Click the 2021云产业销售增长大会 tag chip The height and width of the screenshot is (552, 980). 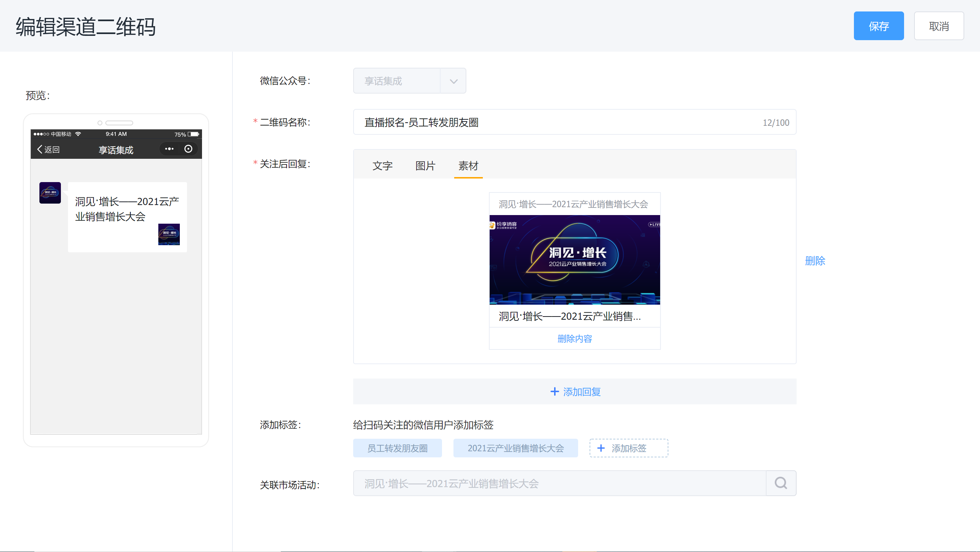515,448
